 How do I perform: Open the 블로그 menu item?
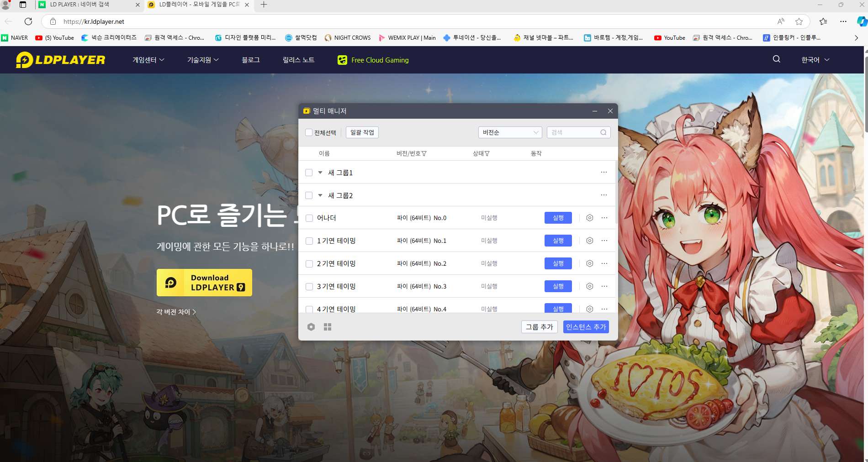[x=251, y=60]
